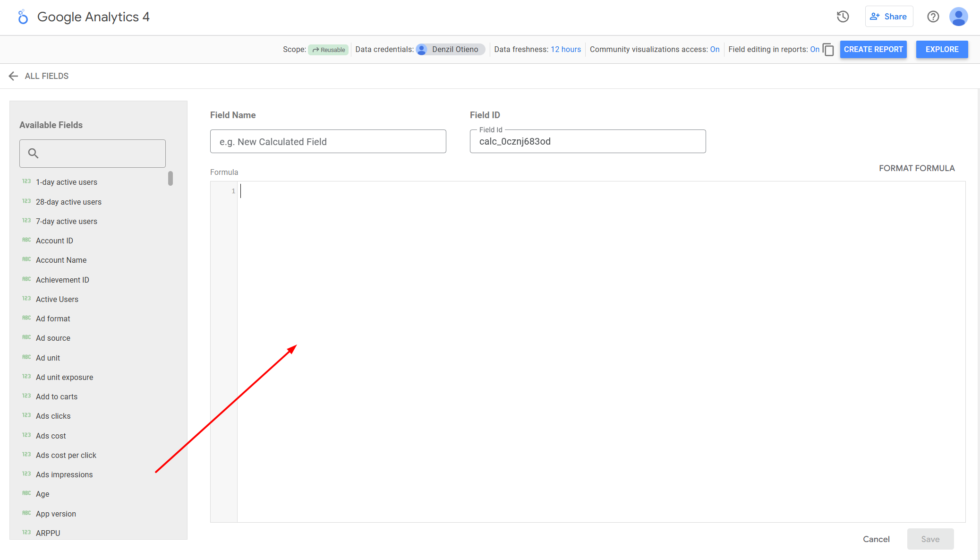The image size is (980, 560).
Task: Select the Ad source field
Action: pyautogui.click(x=53, y=338)
